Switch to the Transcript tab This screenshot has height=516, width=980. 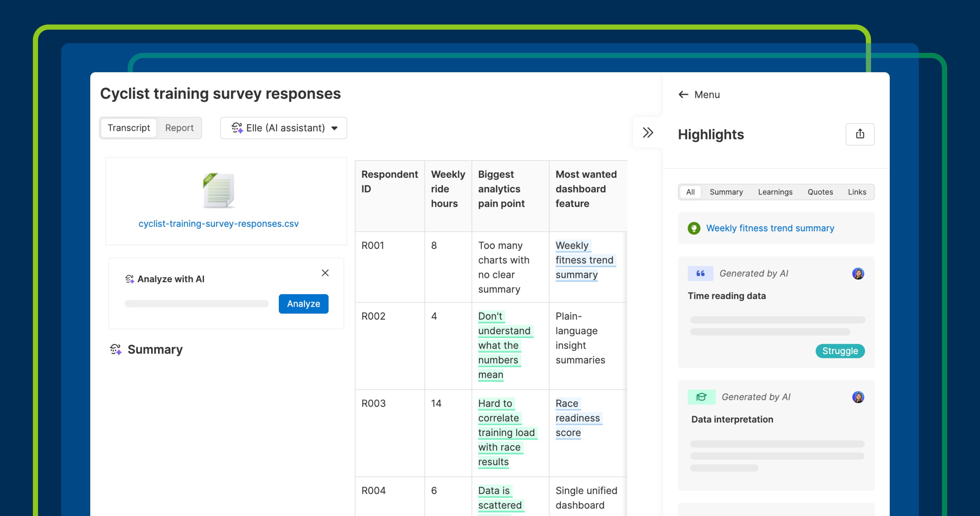pos(129,128)
